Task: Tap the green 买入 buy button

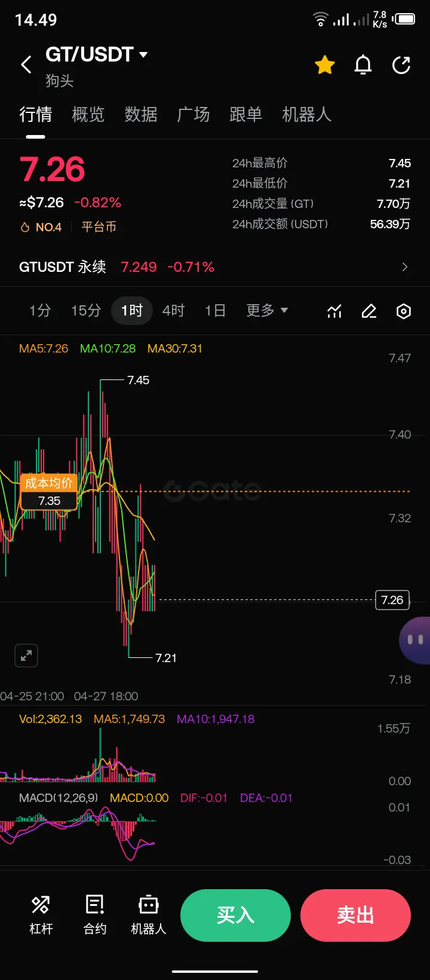Action: (235, 915)
